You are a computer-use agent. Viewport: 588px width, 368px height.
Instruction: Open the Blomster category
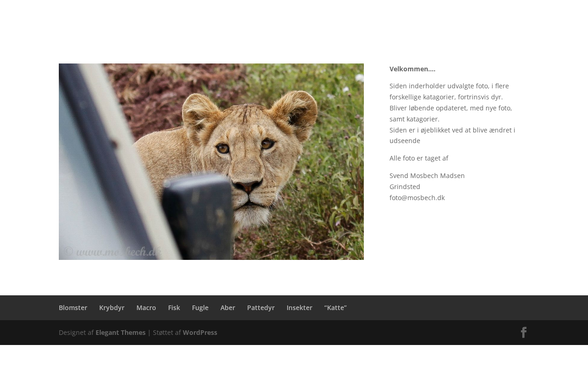point(73,308)
